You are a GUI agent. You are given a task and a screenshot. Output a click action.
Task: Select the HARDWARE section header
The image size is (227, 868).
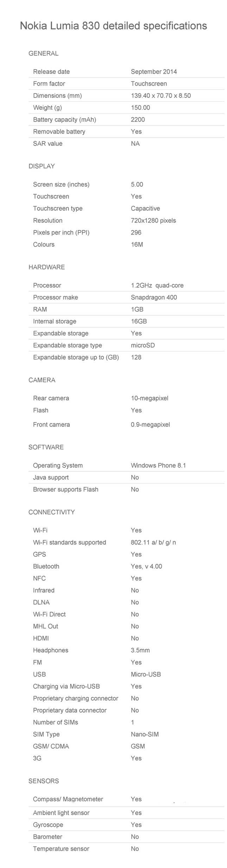[47, 267]
